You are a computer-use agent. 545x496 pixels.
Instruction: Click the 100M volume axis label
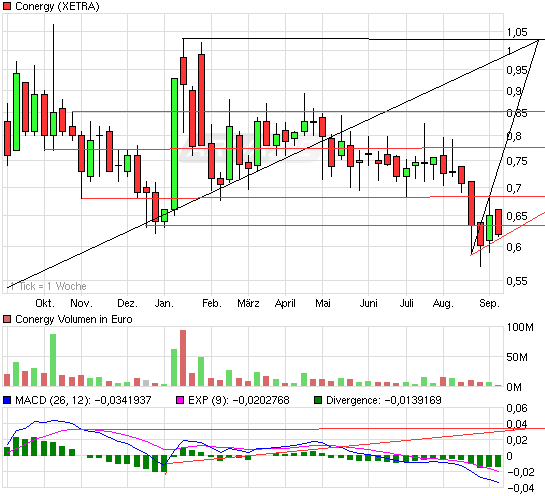pos(520,327)
